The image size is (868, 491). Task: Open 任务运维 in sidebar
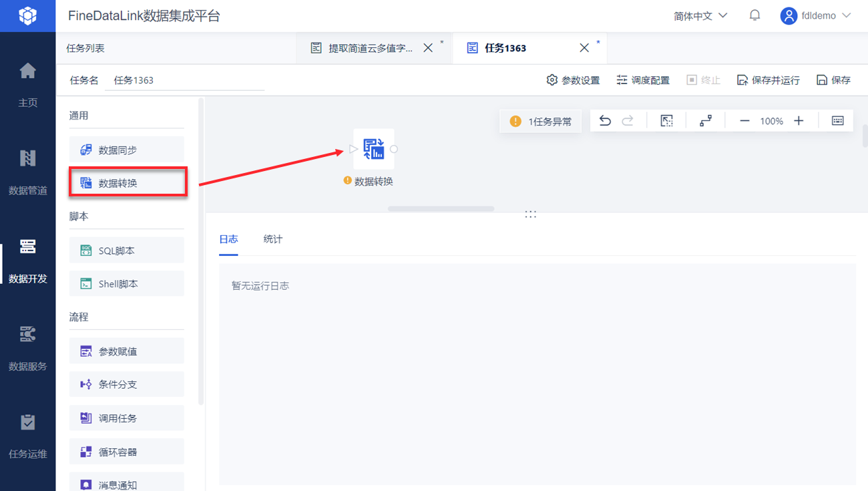(27, 436)
